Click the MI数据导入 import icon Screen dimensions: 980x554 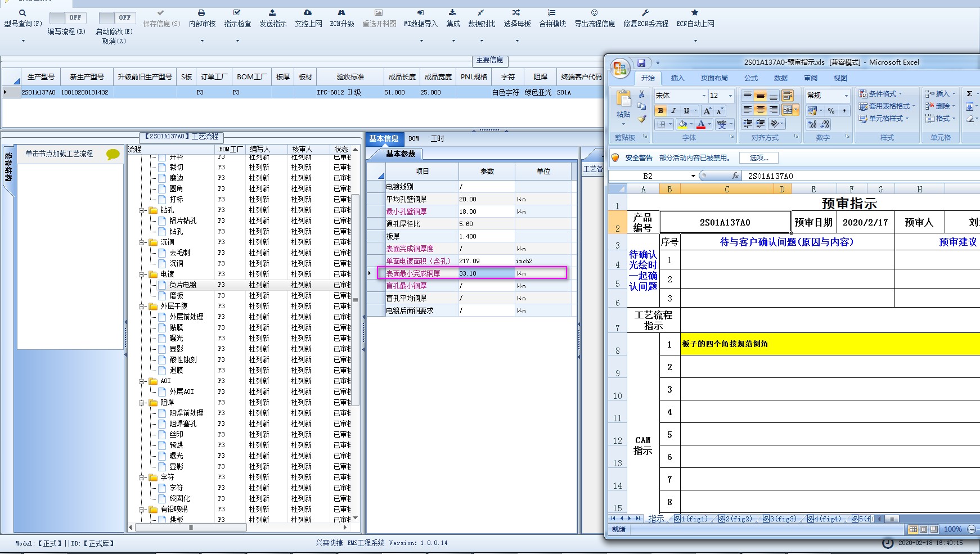(x=420, y=12)
